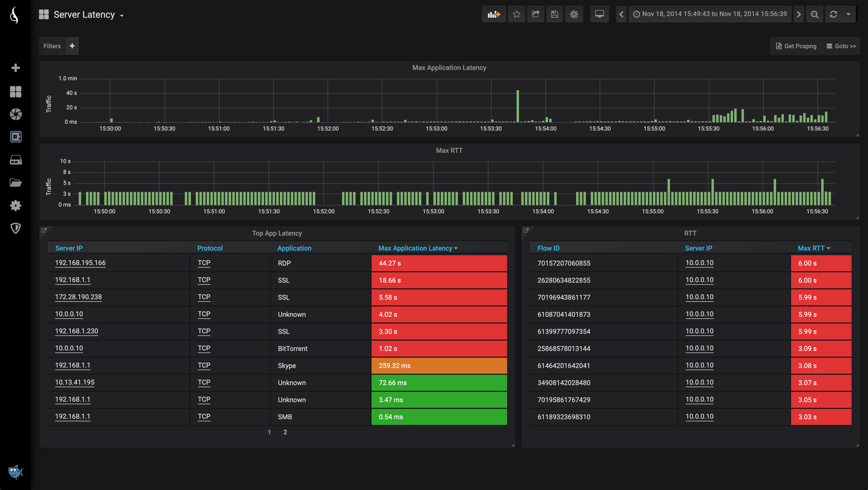Star this dashboard as favorite
The width and height of the screenshot is (868, 490).
[x=517, y=14]
